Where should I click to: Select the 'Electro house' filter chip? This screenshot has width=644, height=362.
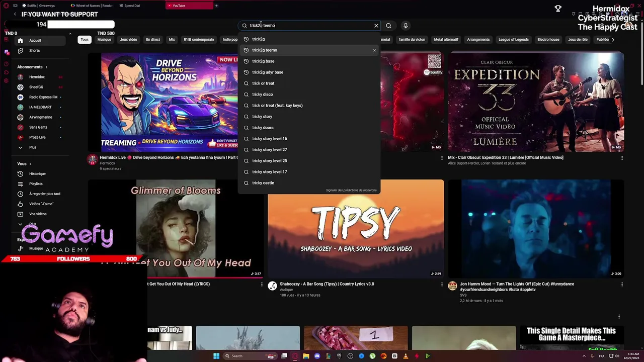click(x=548, y=39)
